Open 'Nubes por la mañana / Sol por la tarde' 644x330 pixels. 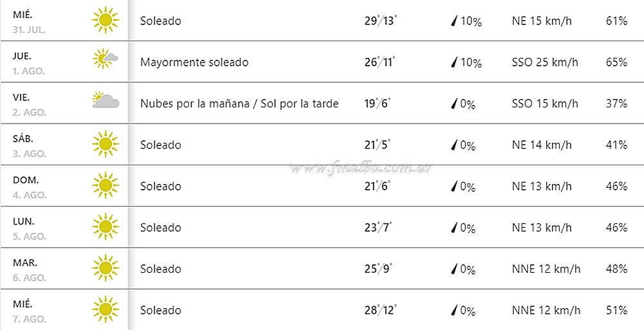[x=240, y=104]
